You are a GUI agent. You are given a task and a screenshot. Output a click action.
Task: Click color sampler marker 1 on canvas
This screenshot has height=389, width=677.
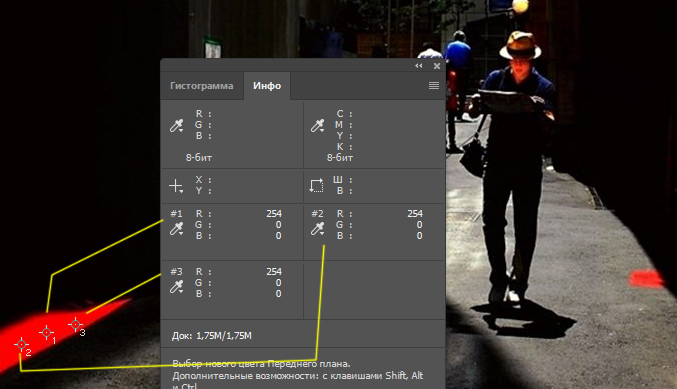pyautogui.click(x=46, y=332)
